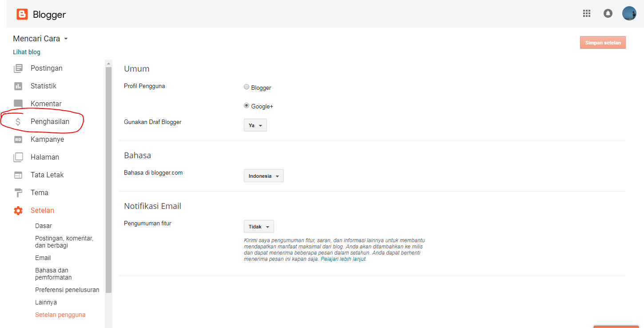The height and width of the screenshot is (328, 644).
Task: Follow the Lihat blog link
Action: (27, 52)
